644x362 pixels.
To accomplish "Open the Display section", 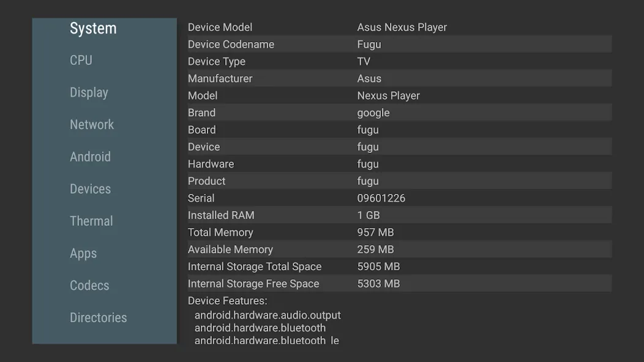I will [89, 92].
